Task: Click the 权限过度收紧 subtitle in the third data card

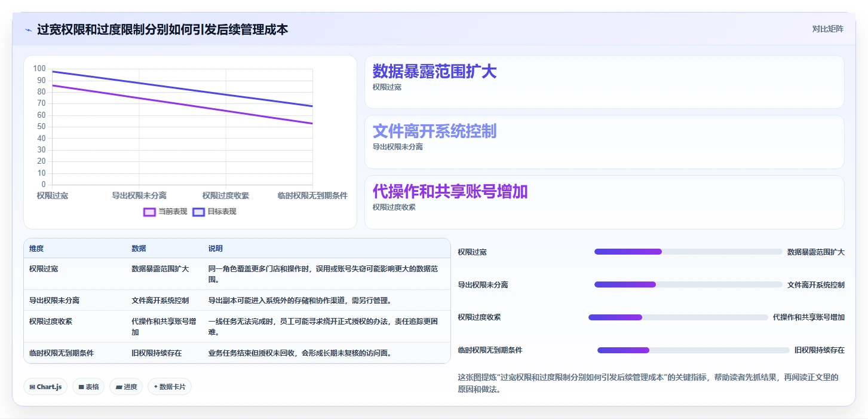Action: coord(394,207)
